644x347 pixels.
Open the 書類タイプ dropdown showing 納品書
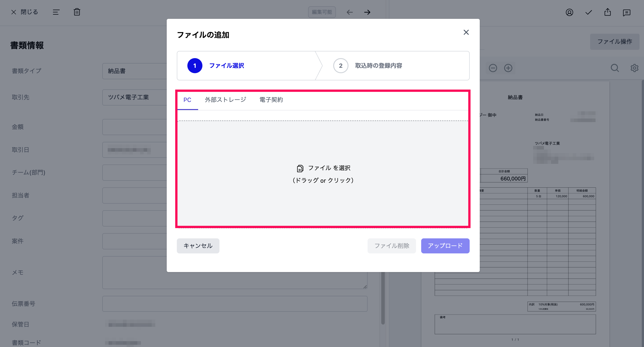[134, 71]
